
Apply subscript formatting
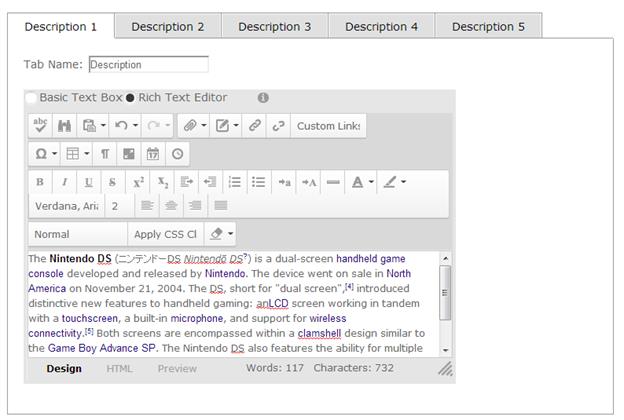pyautogui.click(x=162, y=182)
